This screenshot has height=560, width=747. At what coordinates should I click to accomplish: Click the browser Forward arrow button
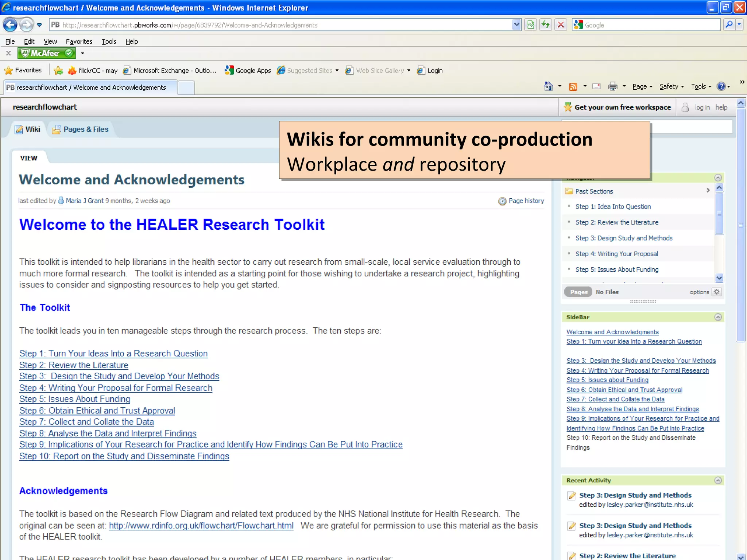26,25
